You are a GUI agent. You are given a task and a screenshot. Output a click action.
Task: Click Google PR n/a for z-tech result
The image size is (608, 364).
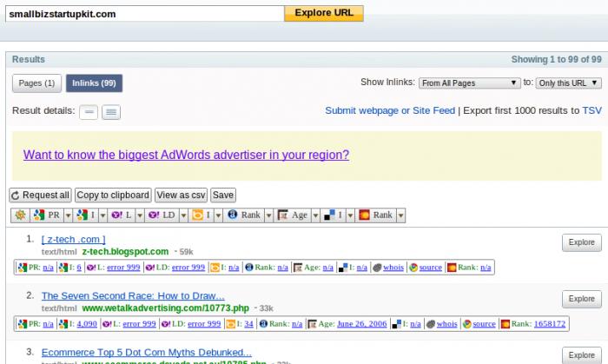coord(48,268)
